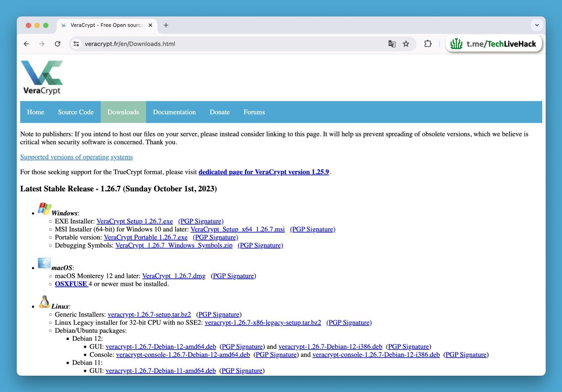The image size is (562, 392).
Task: Open the Forums menu item
Action: (254, 112)
